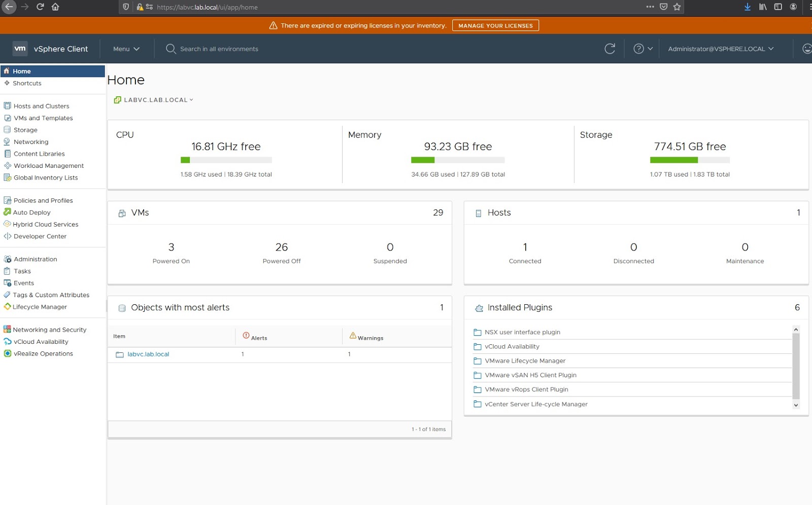Click the search magnifier icon
The width and height of the screenshot is (812, 505).
[171, 49]
